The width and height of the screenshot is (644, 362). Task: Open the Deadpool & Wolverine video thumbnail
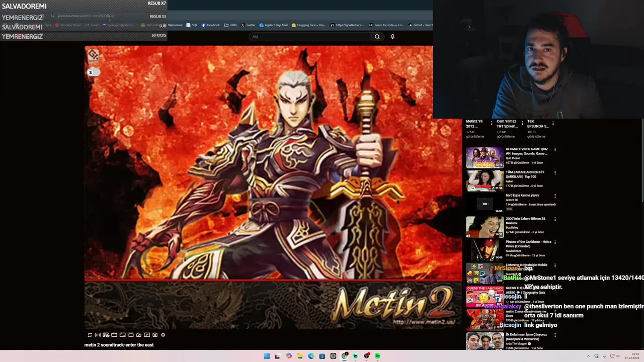click(485, 341)
